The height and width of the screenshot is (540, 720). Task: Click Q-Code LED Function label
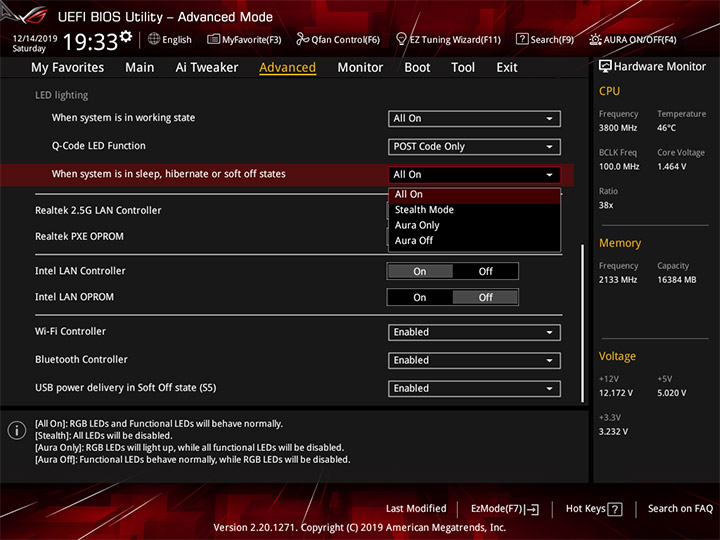[99, 146]
